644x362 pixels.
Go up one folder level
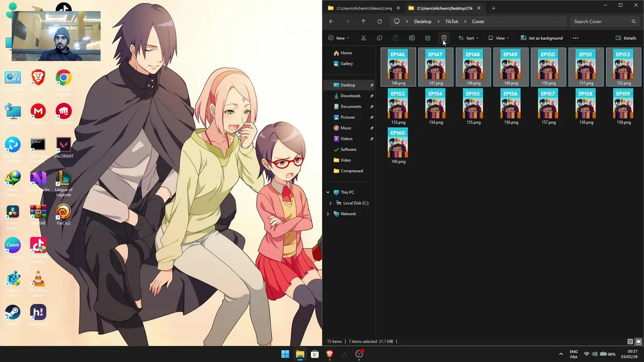click(x=363, y=22)
